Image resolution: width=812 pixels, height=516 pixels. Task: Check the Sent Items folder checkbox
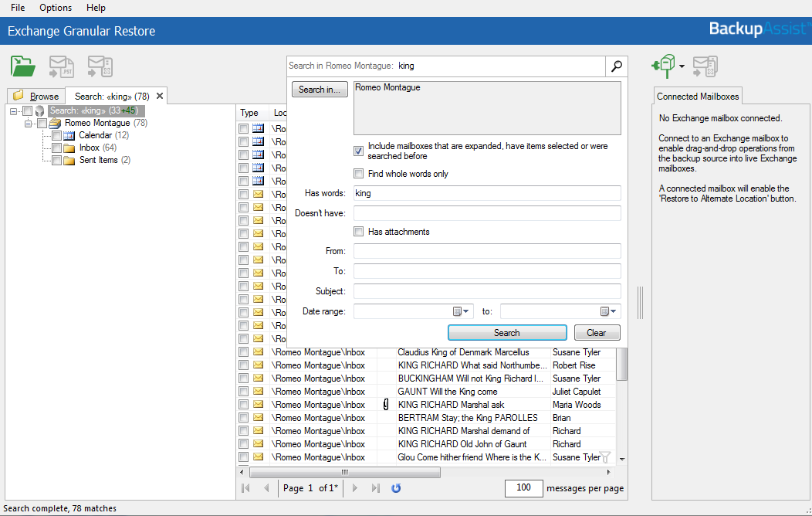[56, 161]
